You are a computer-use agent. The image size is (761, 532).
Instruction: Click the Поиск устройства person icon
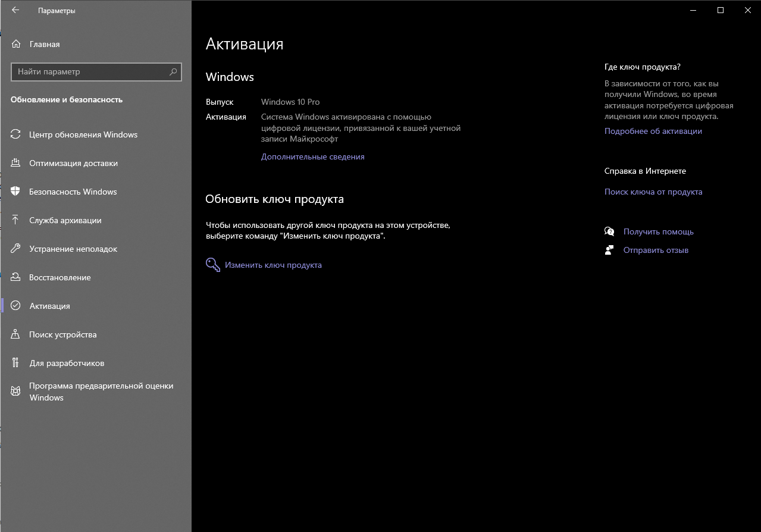(x=16, y=334)
